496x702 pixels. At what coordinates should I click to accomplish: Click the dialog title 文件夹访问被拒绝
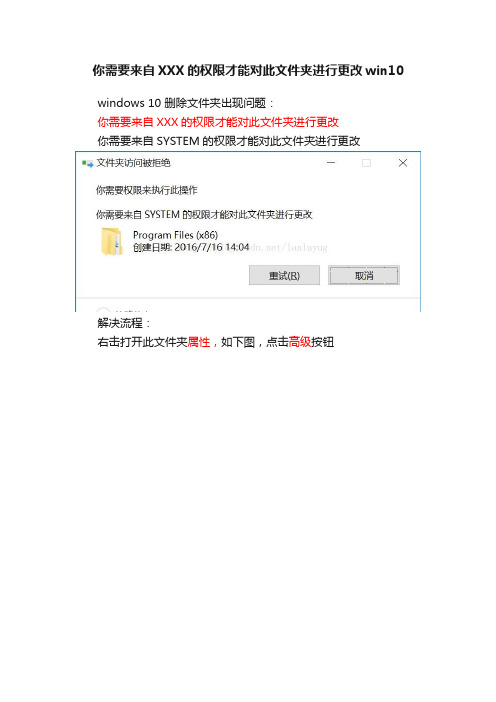[133, 163]
